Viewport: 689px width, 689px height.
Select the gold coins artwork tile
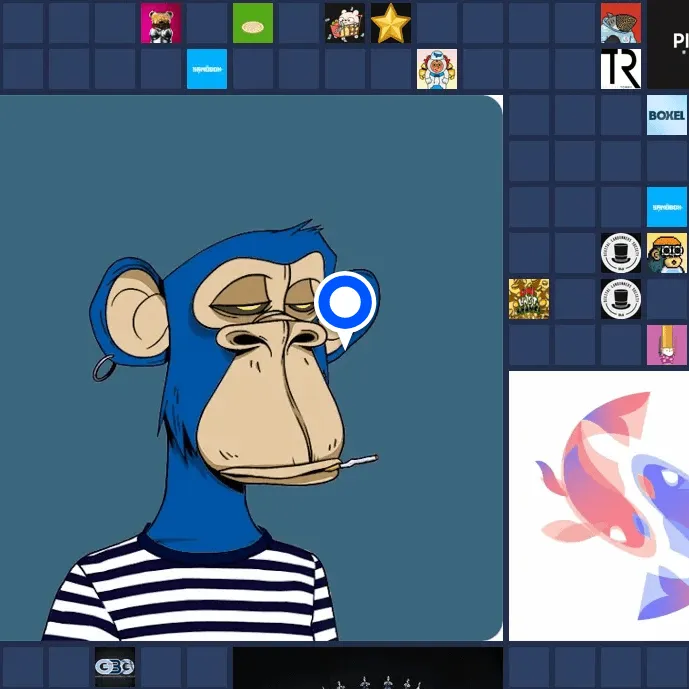click(529, 299)
